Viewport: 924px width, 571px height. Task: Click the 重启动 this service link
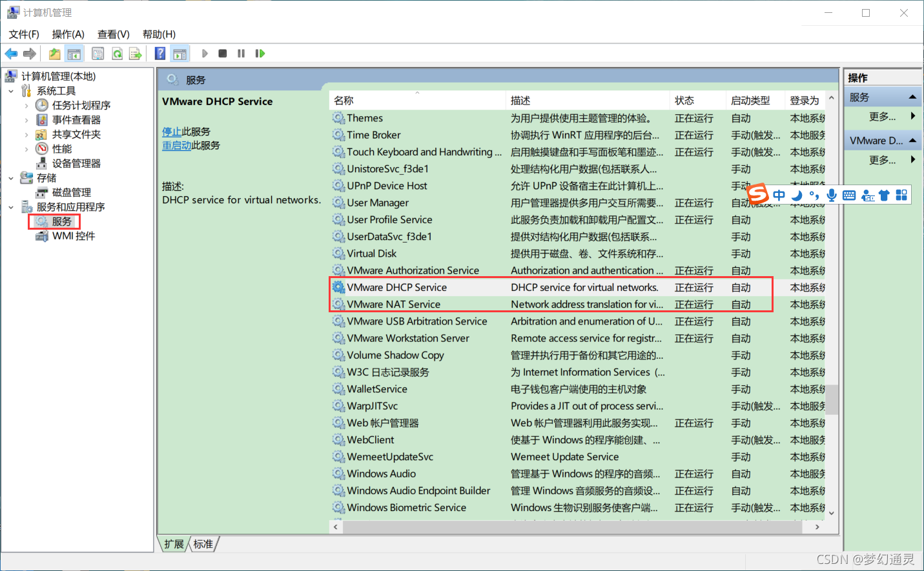click(x=177, y=146)
